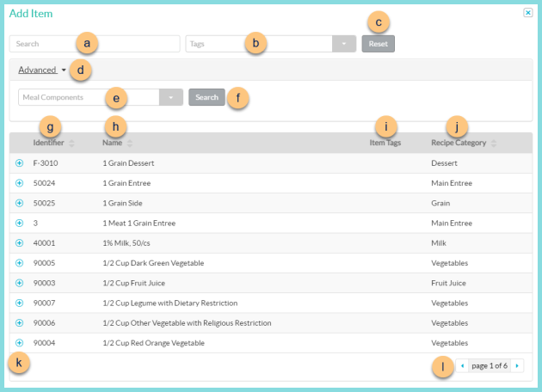Open Meal Components dropdown arrow

[x=170, y=97]
